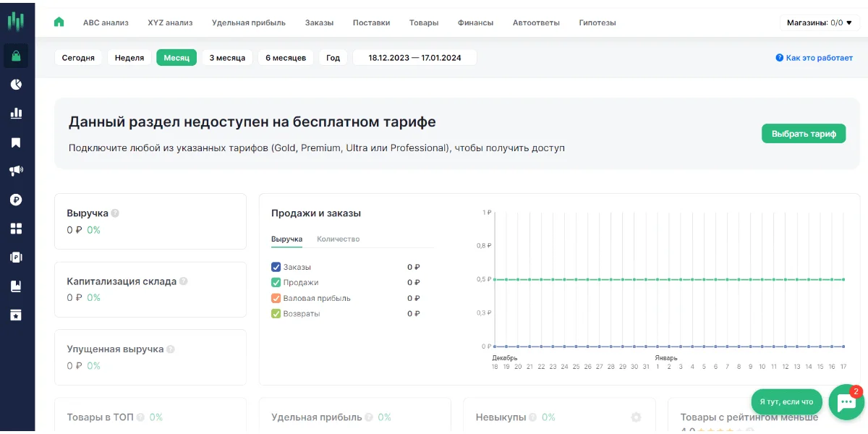Toggle the Возвраты checkbox
This screenshot has width=868, height=434.
[276, 314]
